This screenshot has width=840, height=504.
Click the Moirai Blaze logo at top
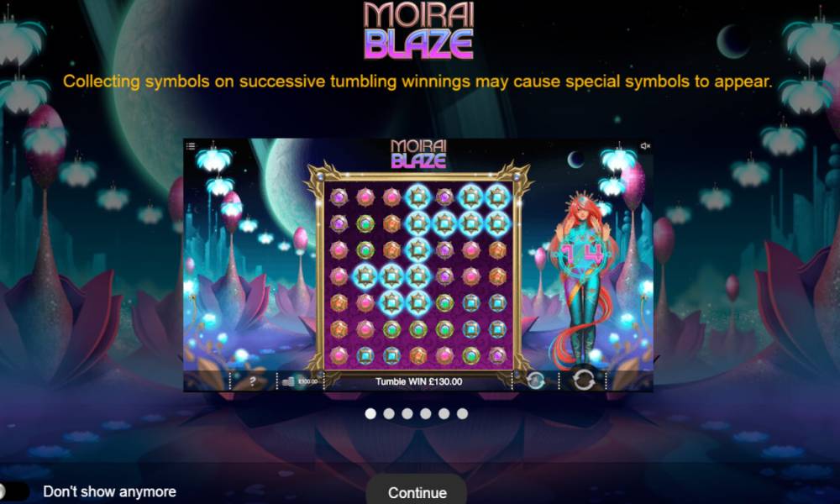tap(419, 30)
